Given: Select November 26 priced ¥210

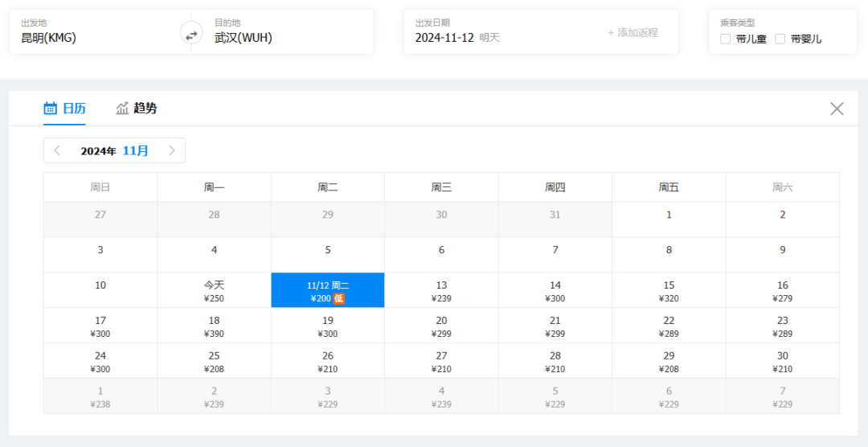Looking at the screenshot, I should click(x=328, y=361).
